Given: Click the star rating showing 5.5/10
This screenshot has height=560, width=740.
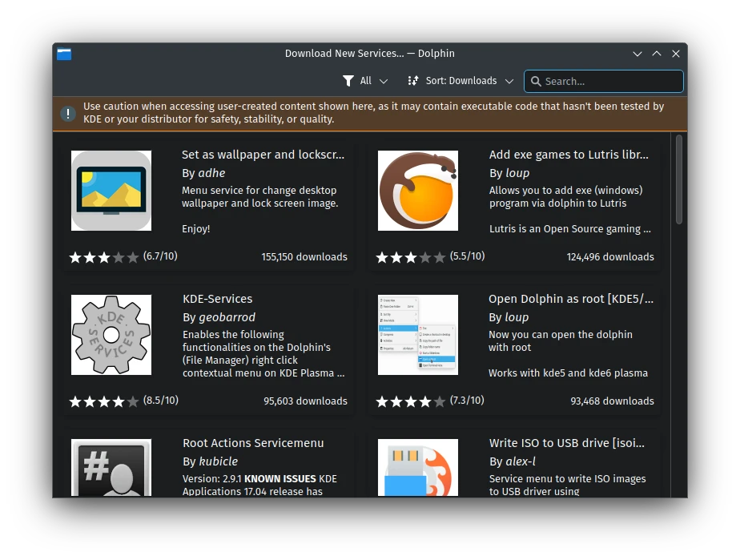Looking at the screenshot, I should tap(430, 257).
